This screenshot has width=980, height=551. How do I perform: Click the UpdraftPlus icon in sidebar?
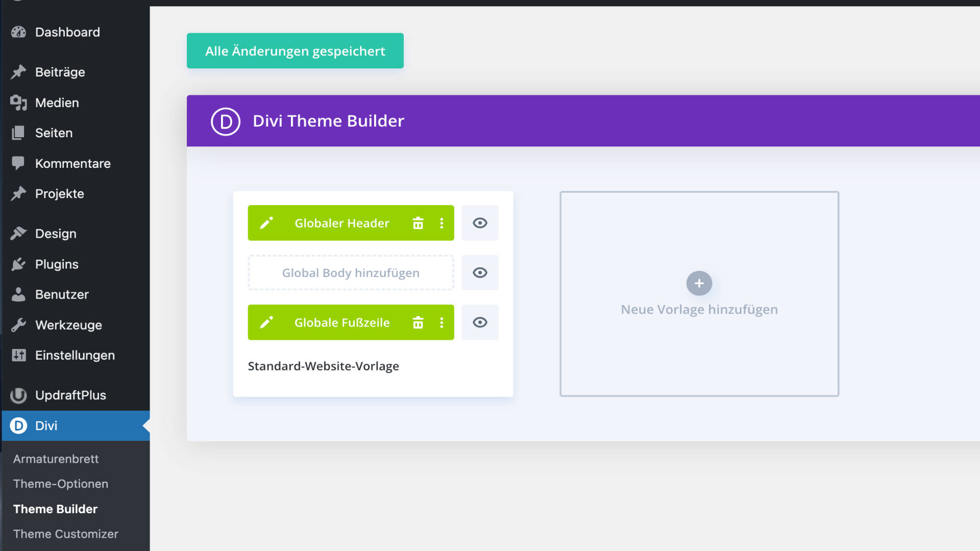pos(18,395)
